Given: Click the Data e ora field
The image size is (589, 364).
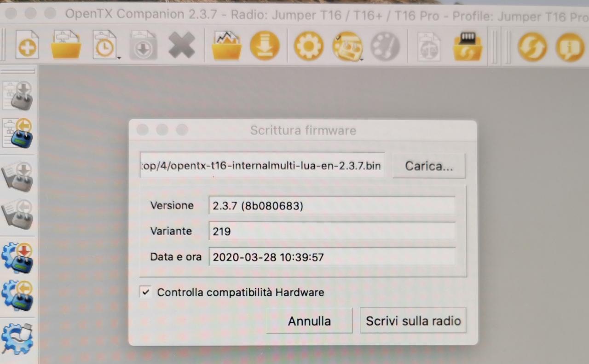Looking at the screenshot, I should pos(331,257).
